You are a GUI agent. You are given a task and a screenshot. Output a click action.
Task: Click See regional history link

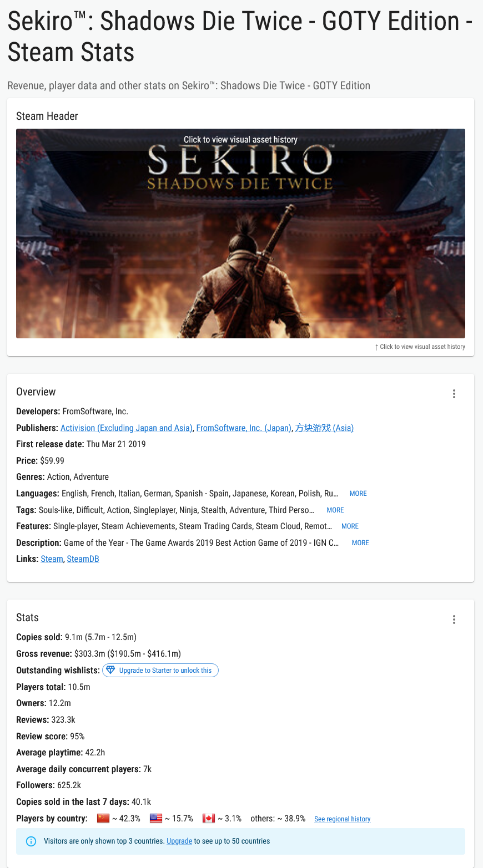[x=342, y=819]
